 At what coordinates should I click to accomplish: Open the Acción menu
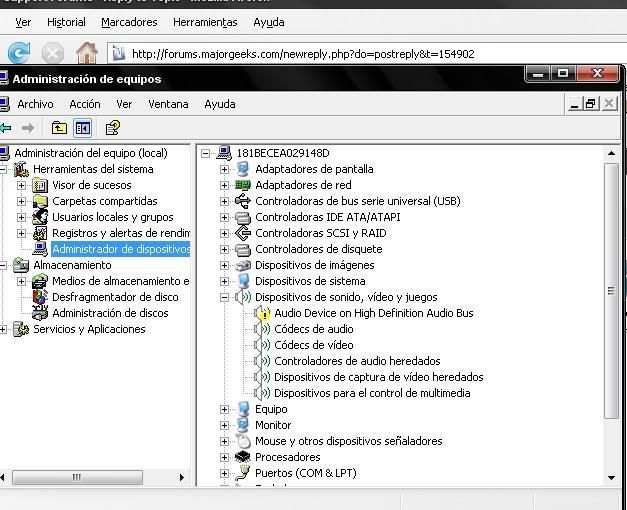[85, 104]
